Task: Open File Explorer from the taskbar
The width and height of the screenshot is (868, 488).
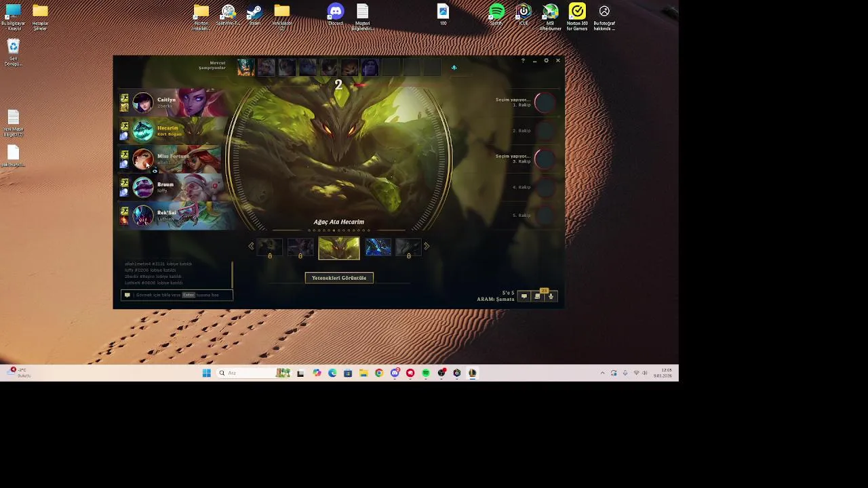Action: coord(363,373)
